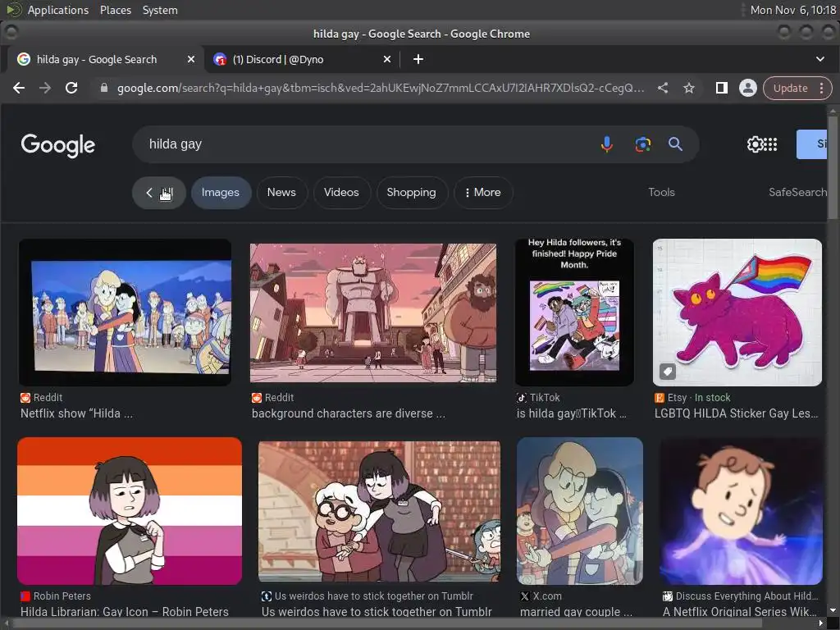This screenshot has width=840, height=630.
Task: Share this page using the share icon
Action: coord(663,88)
